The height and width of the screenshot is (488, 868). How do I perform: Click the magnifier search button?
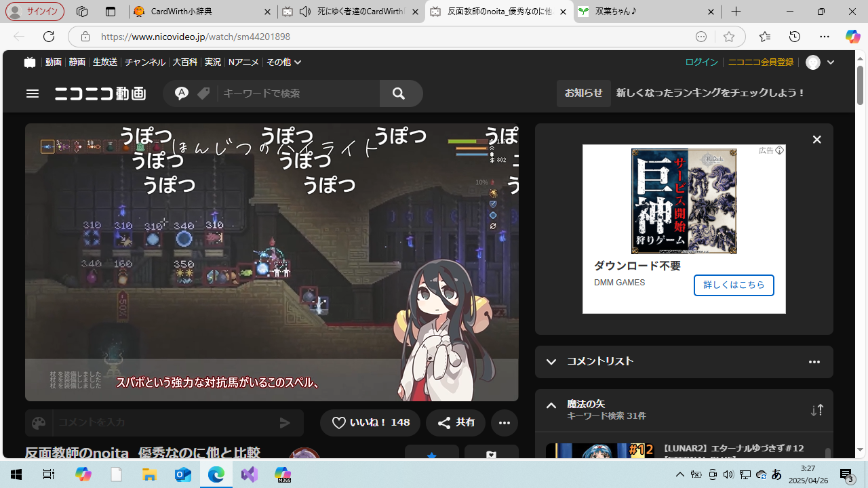(x=399, y=94)
